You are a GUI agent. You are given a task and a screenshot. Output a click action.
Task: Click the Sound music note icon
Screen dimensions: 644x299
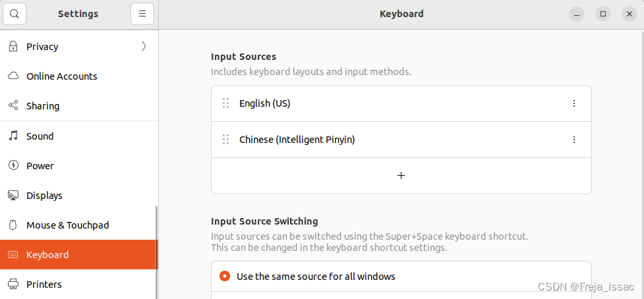pos(13,136)
